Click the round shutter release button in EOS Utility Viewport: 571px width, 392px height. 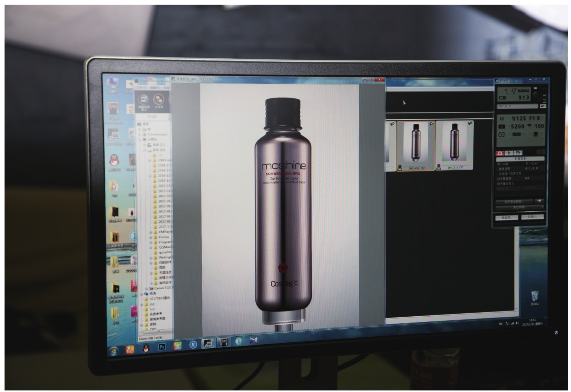536,95
